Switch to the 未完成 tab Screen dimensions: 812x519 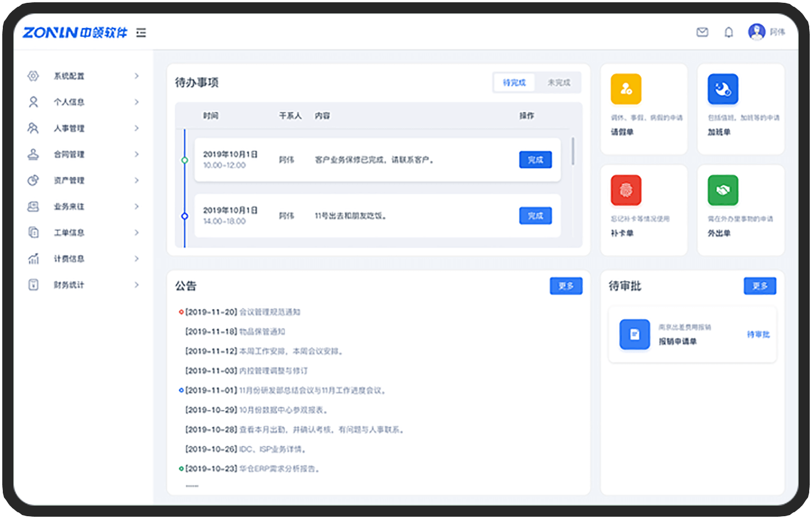click(x=559, y=82)
